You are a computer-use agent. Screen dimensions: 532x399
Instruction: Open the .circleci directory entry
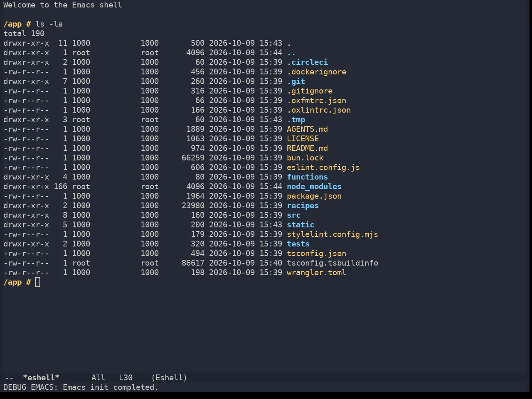(x=307, y=62)
